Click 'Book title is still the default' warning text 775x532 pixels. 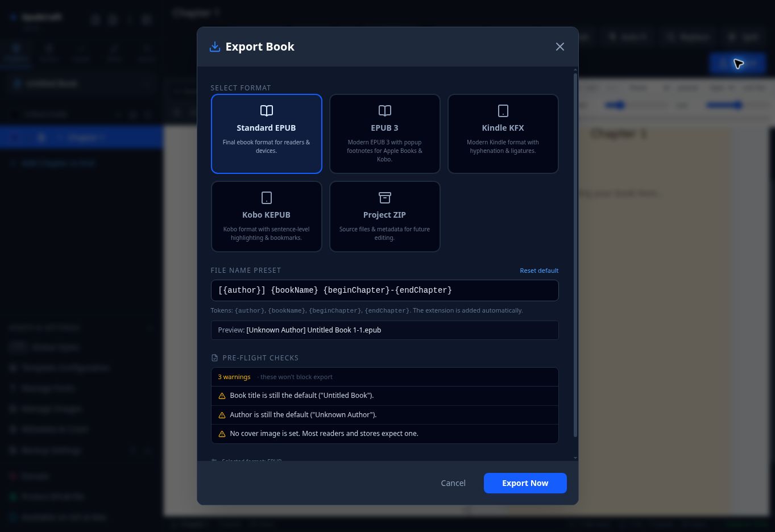[x=302, y=396]
